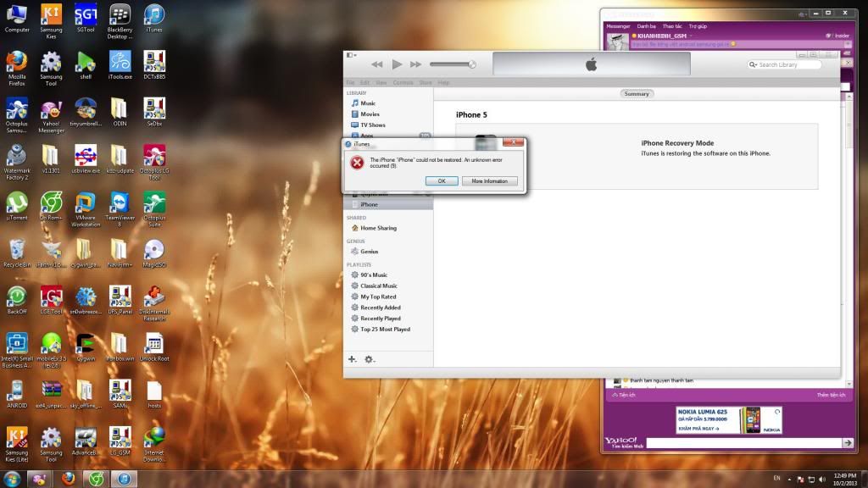Screen dimensions: 868x488
Task: Open the Octoplus LG Tool shortcut
Action: [x=154, y=163]
